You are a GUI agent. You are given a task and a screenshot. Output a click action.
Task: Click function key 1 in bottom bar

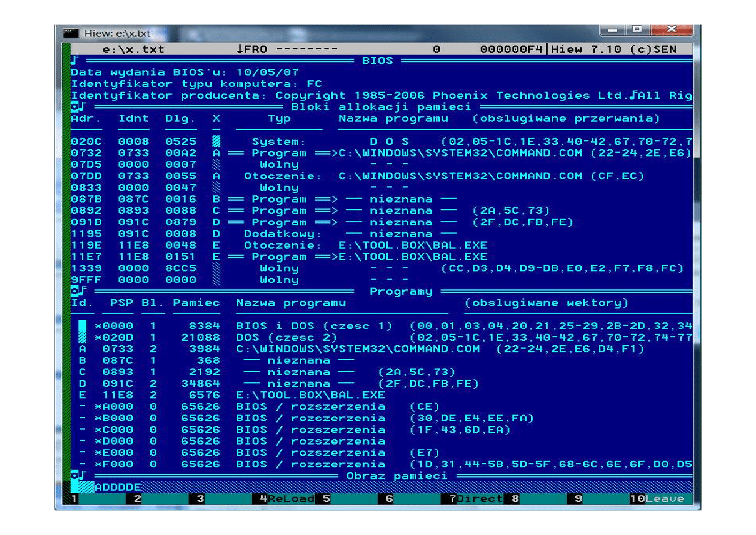point(74,499)
